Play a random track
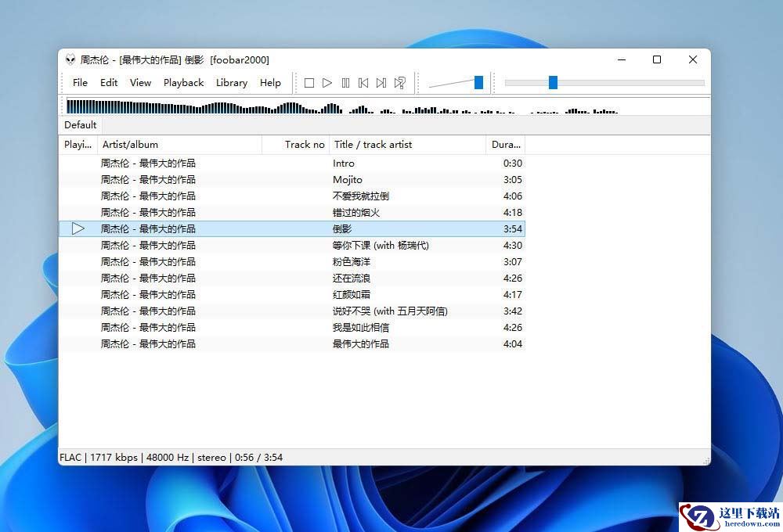Image resolution: width=783 pixels, height=532 pixels. (x=400, y=83)
